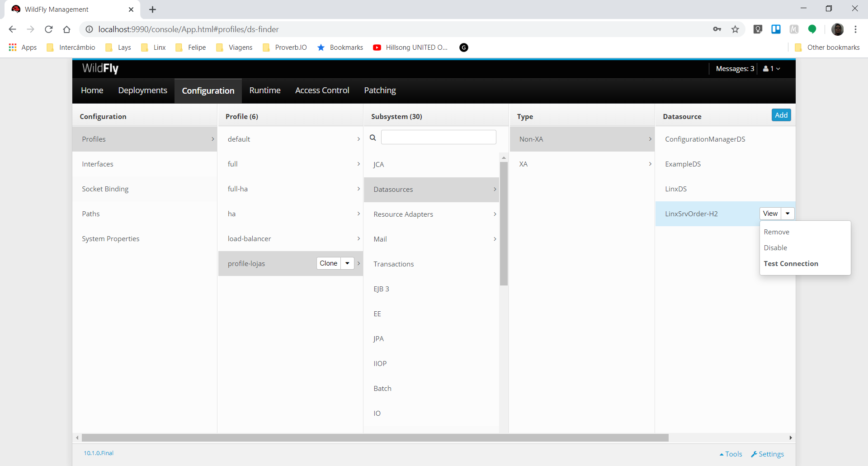Open a new browser tab with plus icon
The width and height of the screenshot is (868, 466).
pyautogui.click(x=153, y=10)
